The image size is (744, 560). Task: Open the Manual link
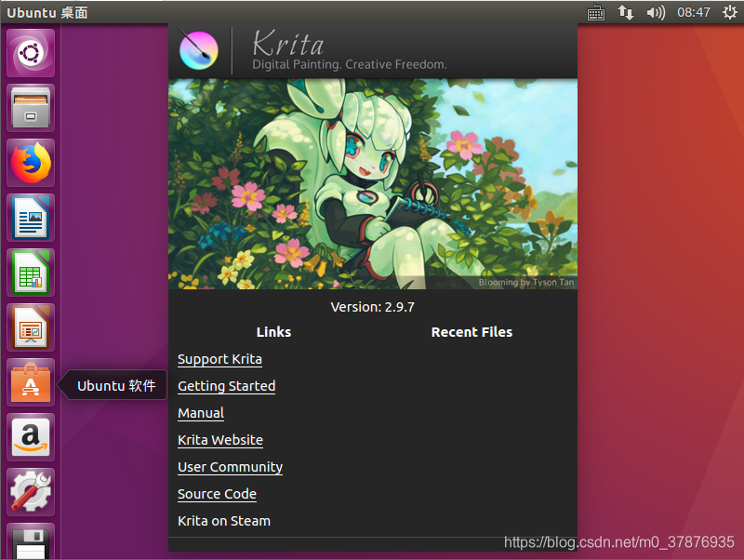[x=201, y=413]
